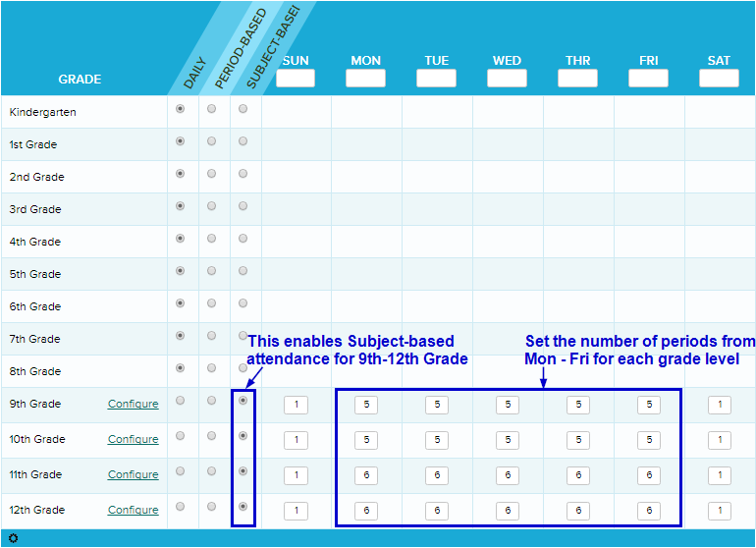Select Period-based radio for 6th Grade
Image resolution: width=756 pixels, height=548 pixels.
click(x=212, y=302)
